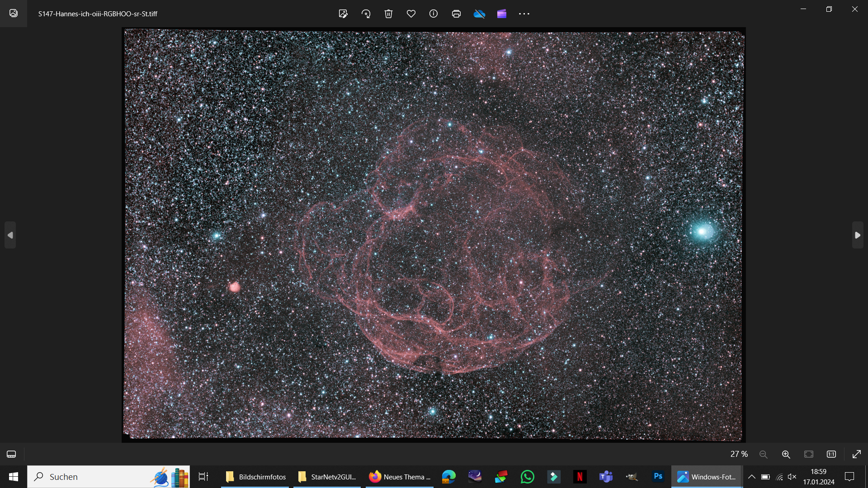Toggle the filmstrip view at bottom left
This screenshot has width=868, height=488.
[11, 454]
